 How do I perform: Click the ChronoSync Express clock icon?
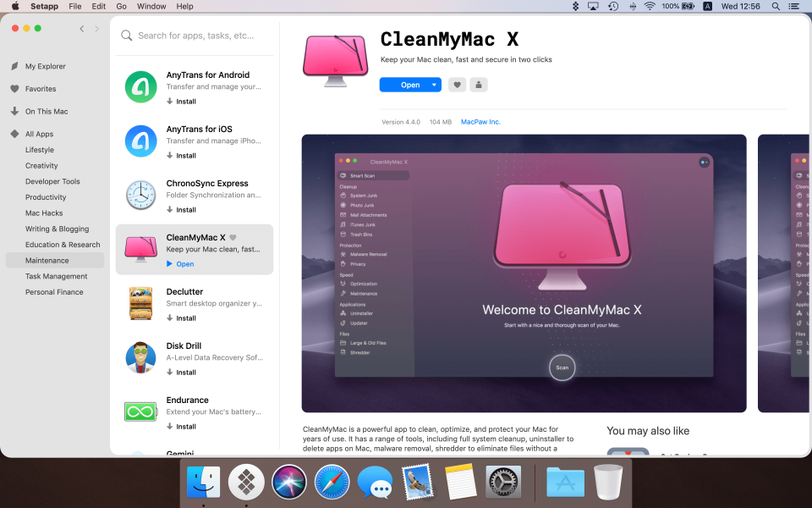pos(140,195)
